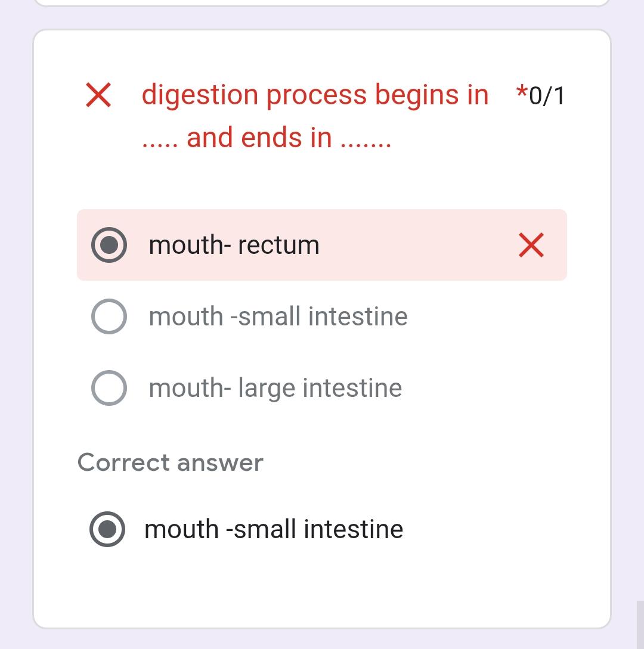644x649 pixels.
Task: Click the "mouth- large intestine" option label
Action: pyautogui.click(x=275, y=388)
